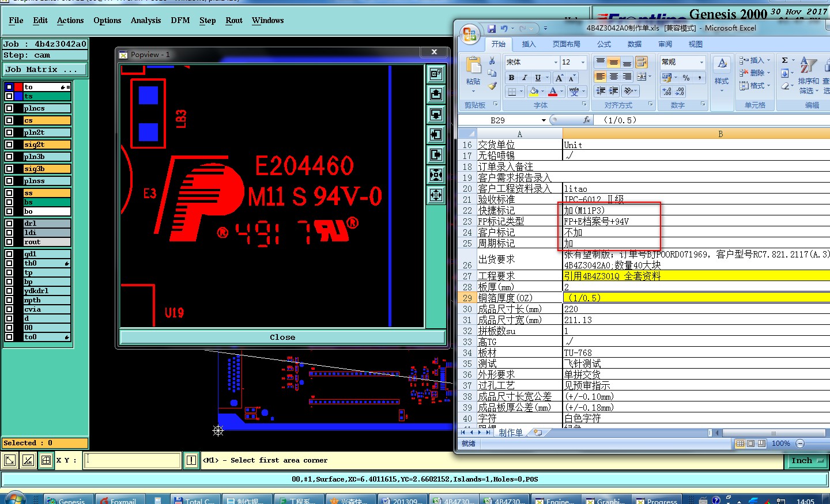Click the X Y coordinate input field

point(133,460)
